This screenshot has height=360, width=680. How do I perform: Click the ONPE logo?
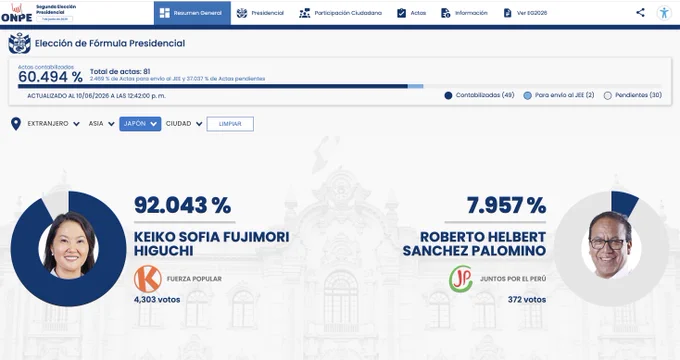click(x=16, y=13)
